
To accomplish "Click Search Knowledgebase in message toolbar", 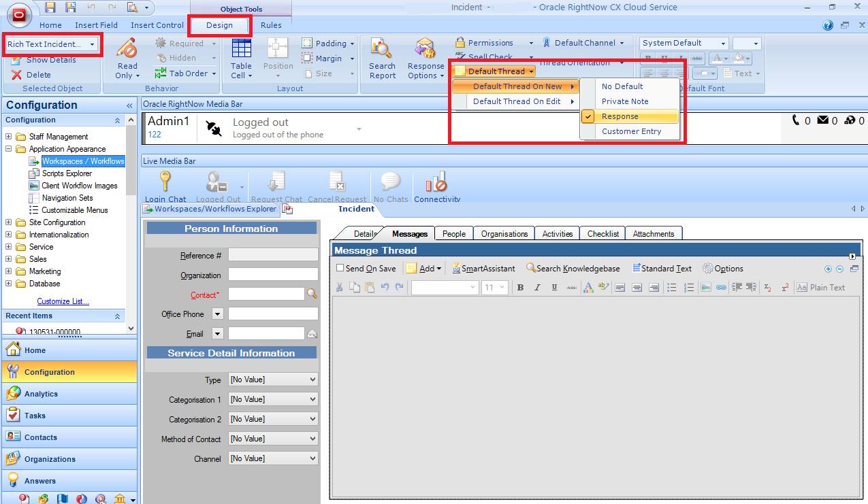I will [573, 269].
